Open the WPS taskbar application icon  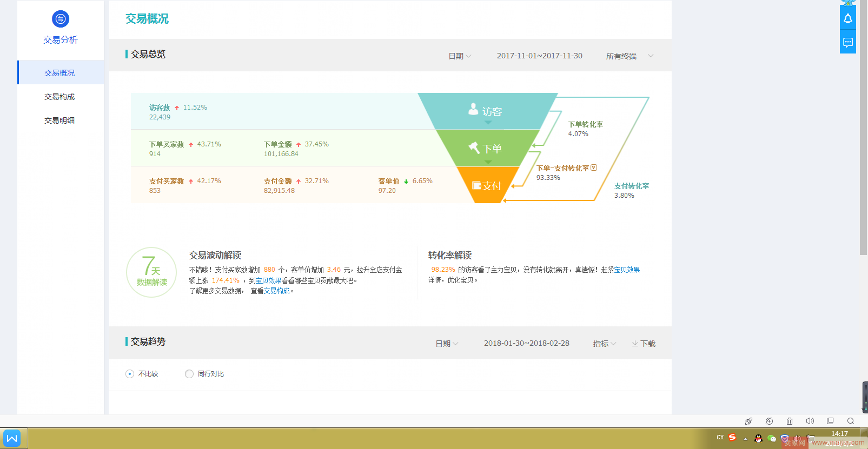tap(12, 438)
